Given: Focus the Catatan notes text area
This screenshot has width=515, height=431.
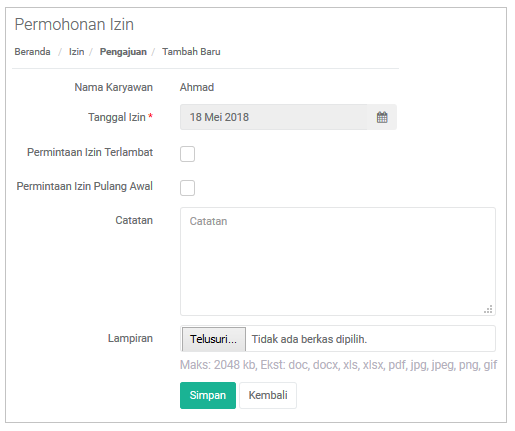Looking at the screenshot, I should tap(338, 261).
